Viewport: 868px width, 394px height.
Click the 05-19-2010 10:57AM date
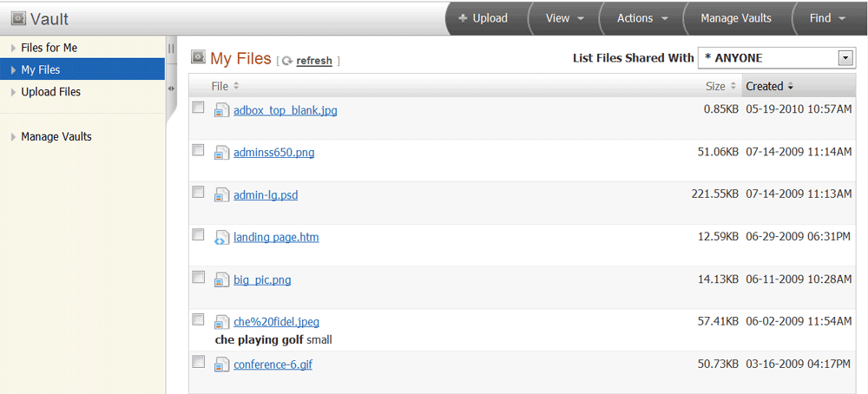click(x=799, y=109)
